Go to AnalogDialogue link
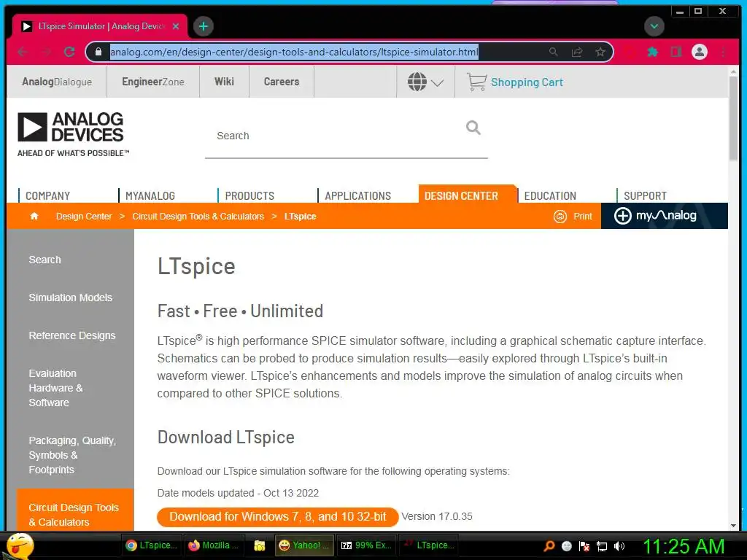This screenshot has height=560, width=747. 57,82
